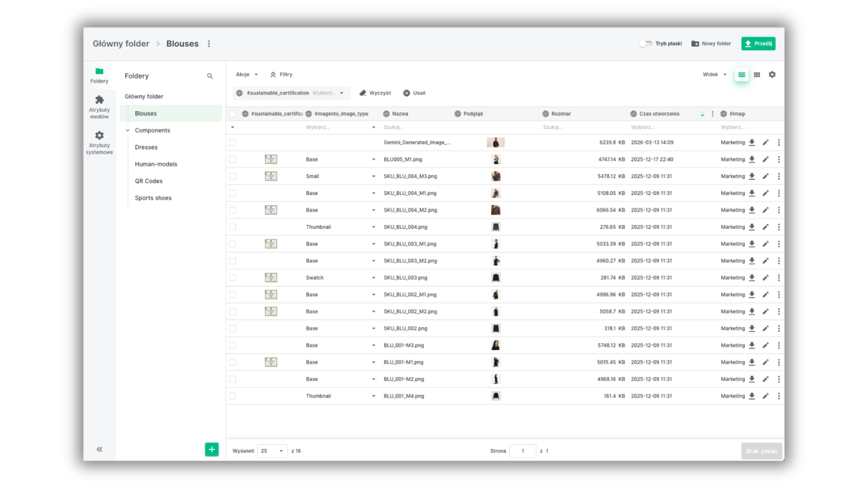Download the BLU005_M1.png file
The image size is (868, 488).
[752, 159]
